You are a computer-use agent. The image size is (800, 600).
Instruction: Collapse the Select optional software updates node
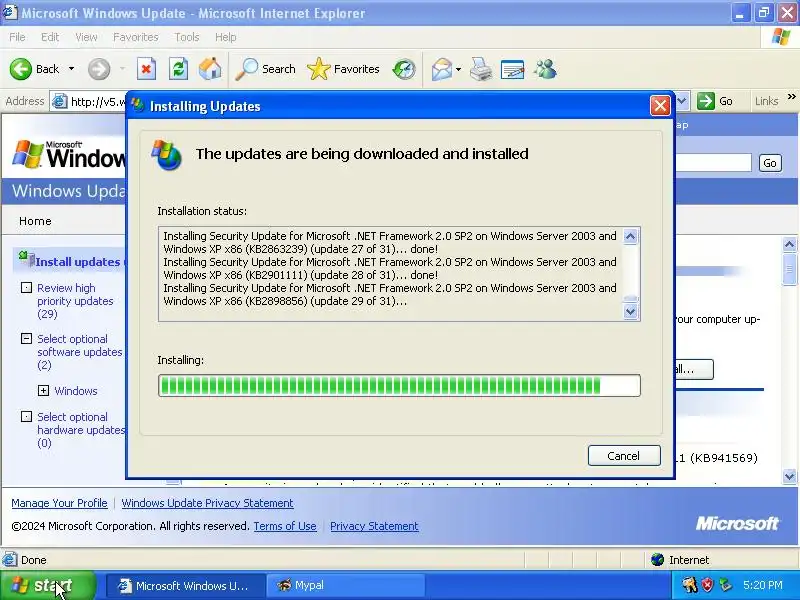[26, 338]
